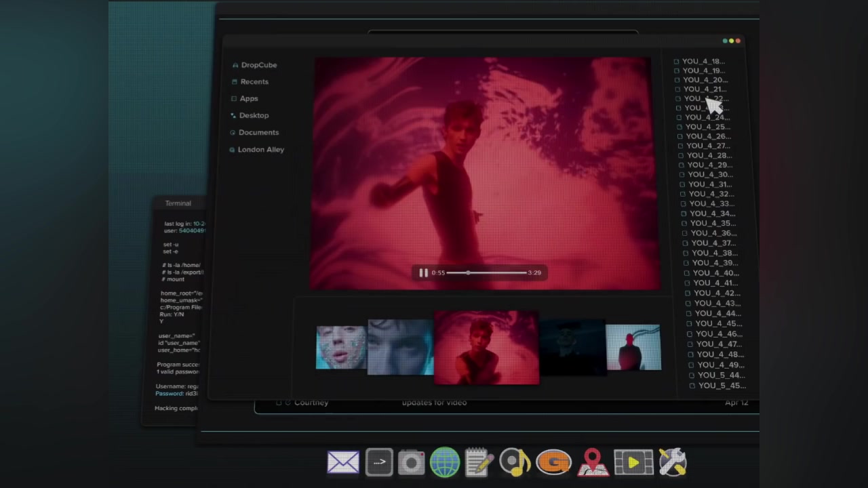Open Courtney's email in background window
This screenshot has height=488, width=868.
coord(507,403)
